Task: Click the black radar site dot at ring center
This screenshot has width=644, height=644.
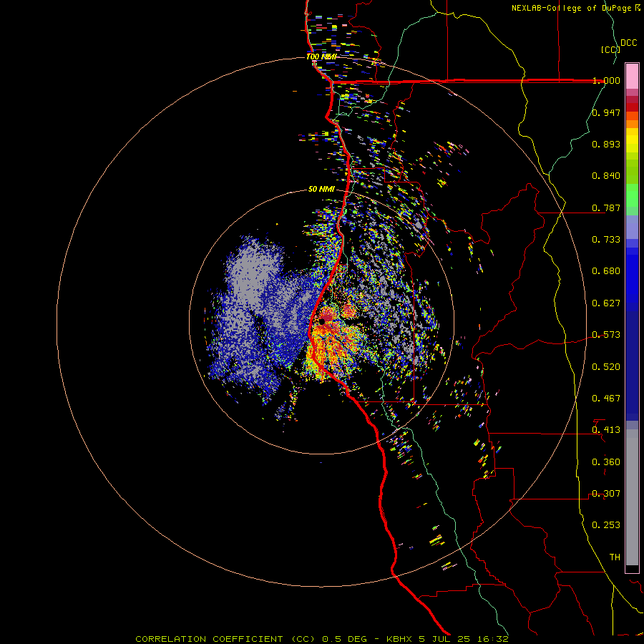Action: tap(322, 321)
